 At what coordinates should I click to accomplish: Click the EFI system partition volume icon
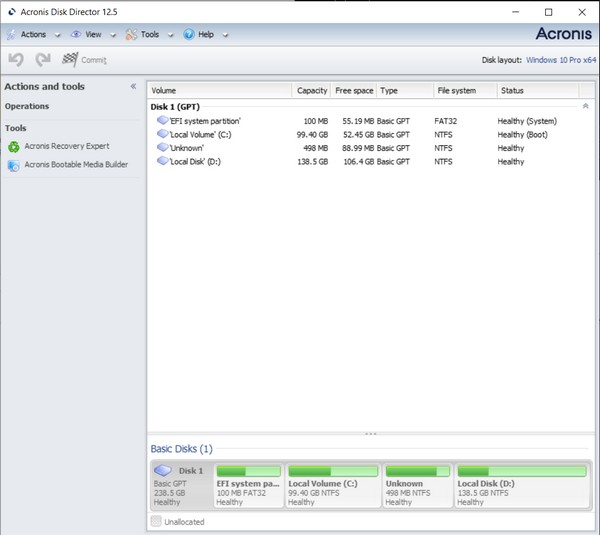pos(162,121)
